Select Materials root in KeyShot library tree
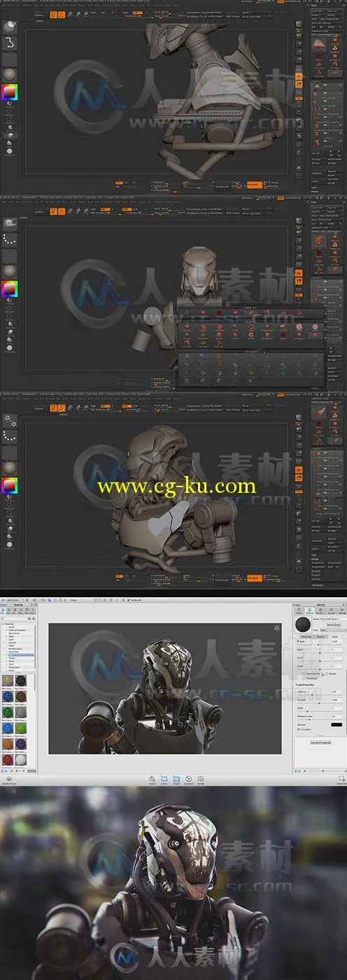347x980 pixels. coord(10,624)
